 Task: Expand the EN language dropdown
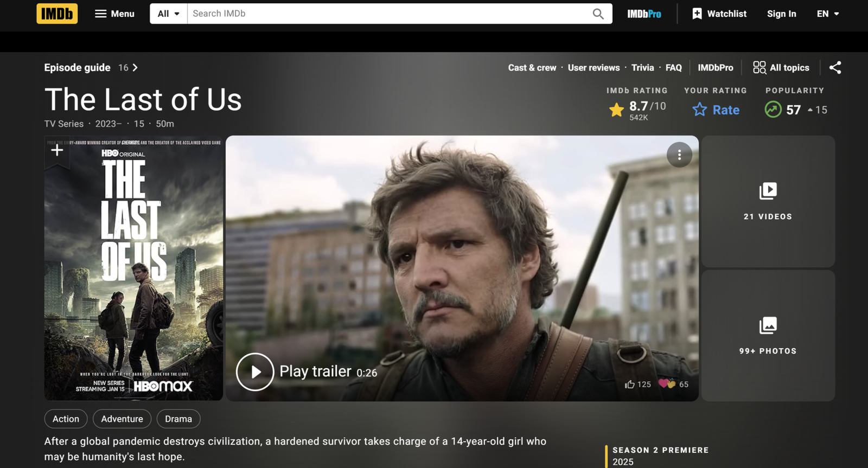coord(828,14)
